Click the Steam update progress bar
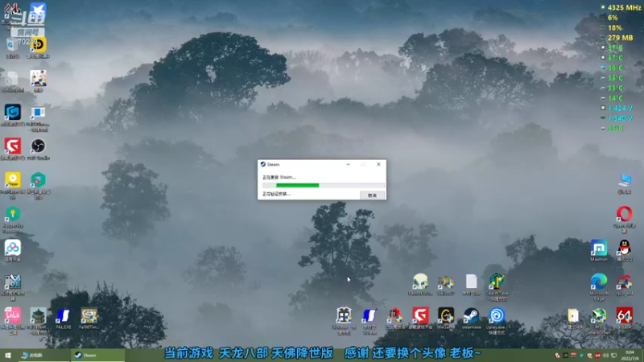644x362 pixels. click(324, 185)
